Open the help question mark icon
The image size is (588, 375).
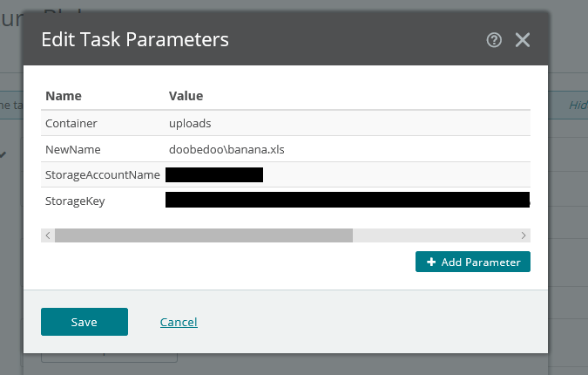tap(494, 40)
